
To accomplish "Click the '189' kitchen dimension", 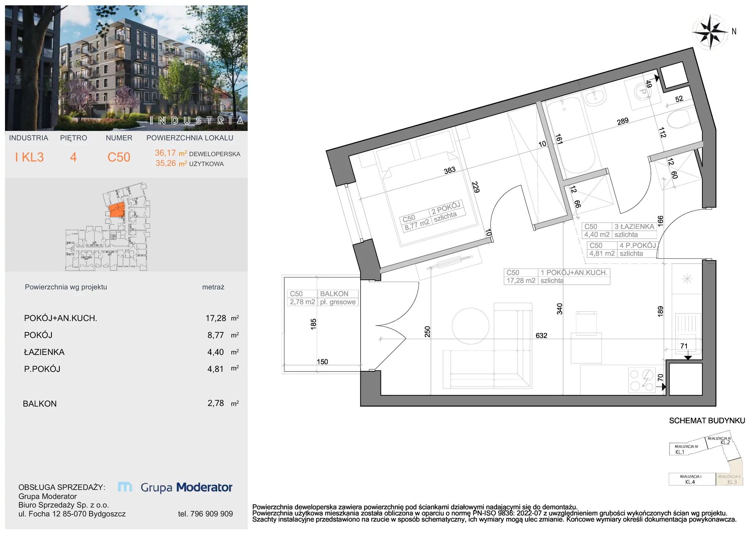I will pos(660,311).
